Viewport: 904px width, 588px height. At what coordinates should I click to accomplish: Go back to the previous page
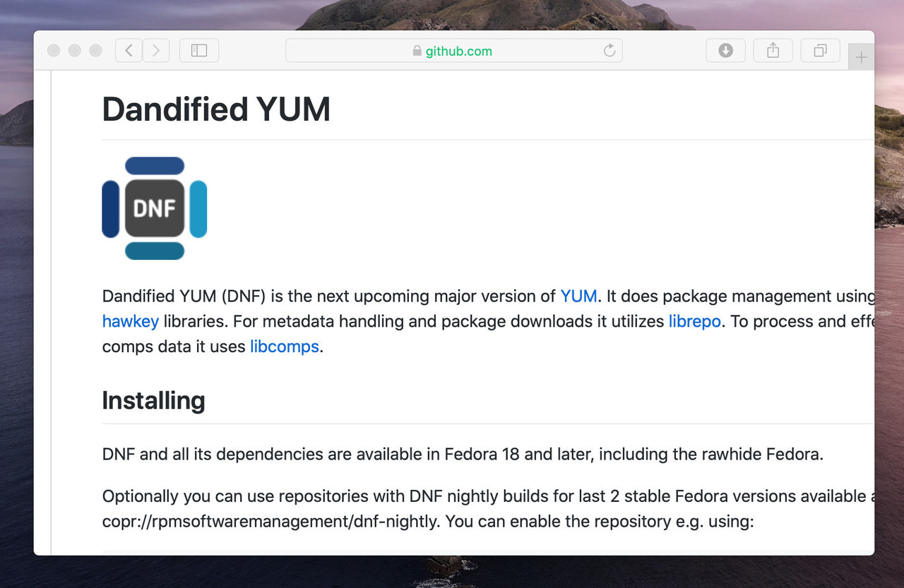click(129, 51)
